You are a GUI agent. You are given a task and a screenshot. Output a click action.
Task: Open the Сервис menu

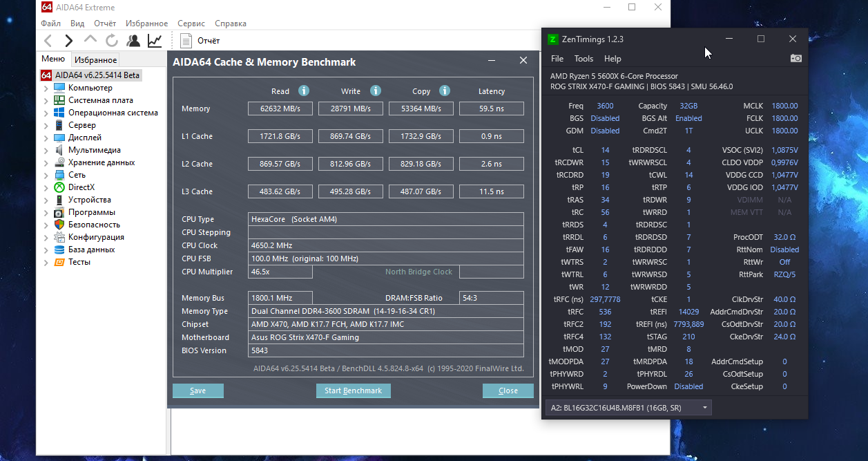coord(191,23)
